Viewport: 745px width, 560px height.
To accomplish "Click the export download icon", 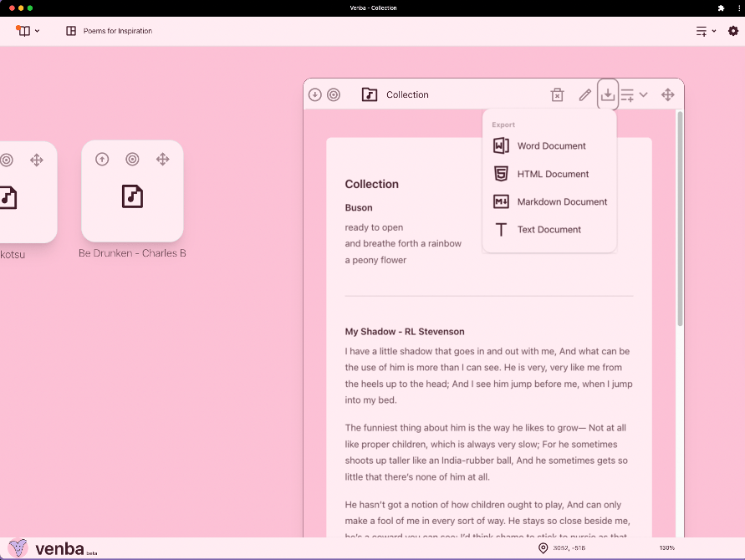I will point(608,94).
